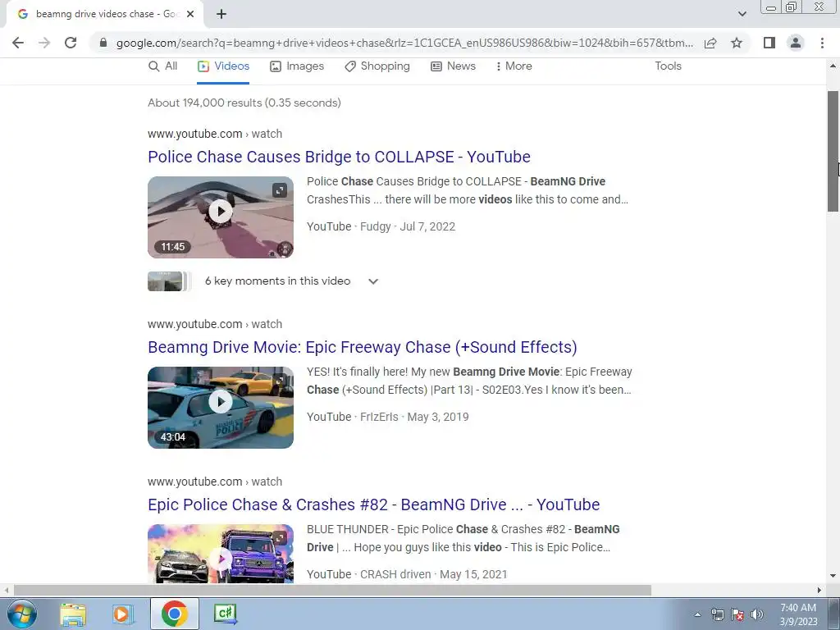Open a new browser tab

click(221, 15)
